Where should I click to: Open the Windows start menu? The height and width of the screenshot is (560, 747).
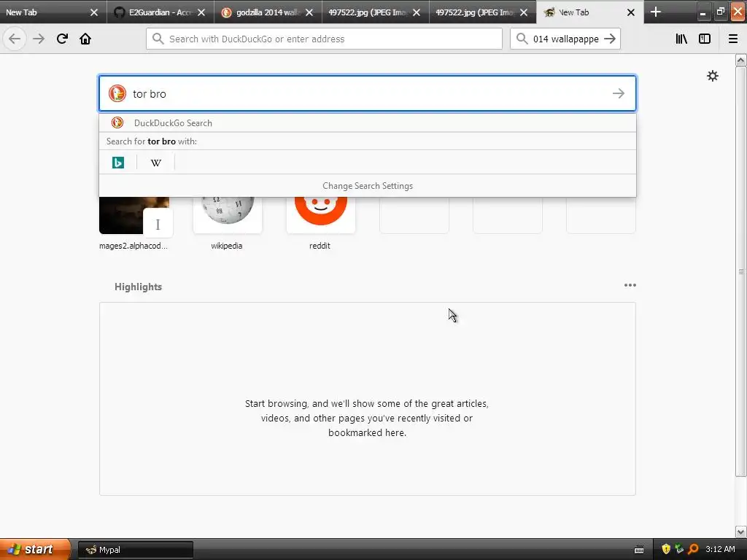34,549
